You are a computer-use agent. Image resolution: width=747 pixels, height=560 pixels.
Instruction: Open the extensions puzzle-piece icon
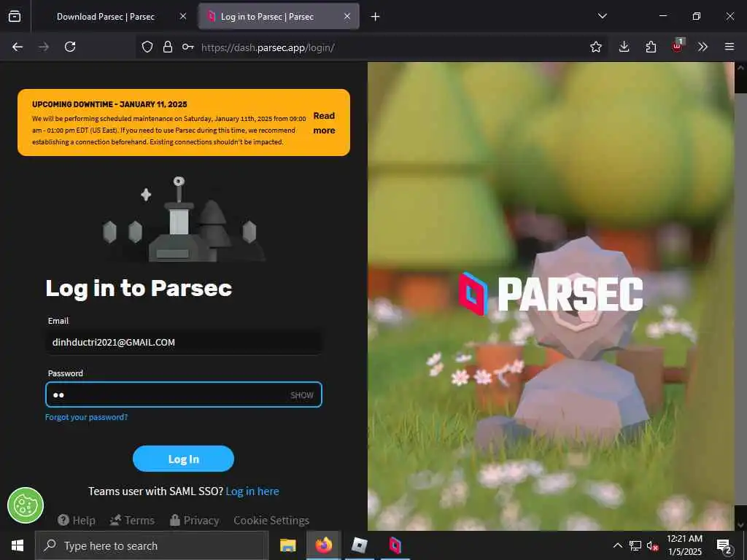click(651, 47)
